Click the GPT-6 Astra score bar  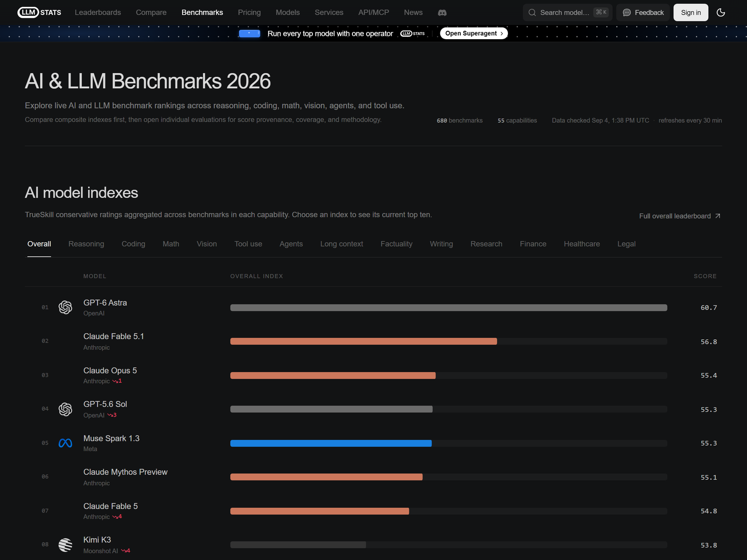(x=449, y=308)
